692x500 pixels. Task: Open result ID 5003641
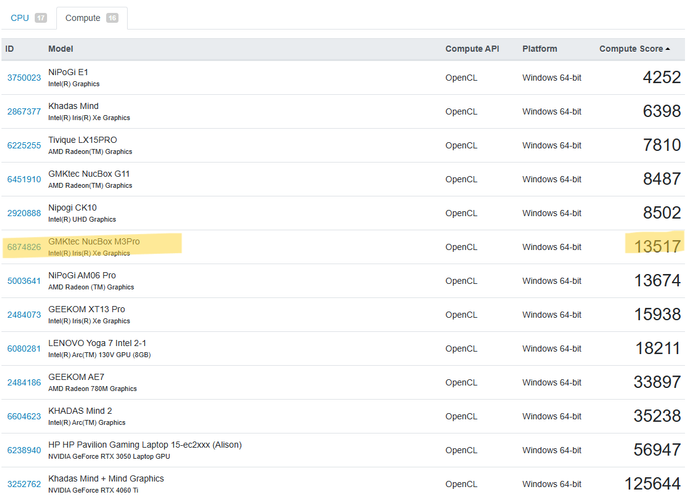coord(24,281)
